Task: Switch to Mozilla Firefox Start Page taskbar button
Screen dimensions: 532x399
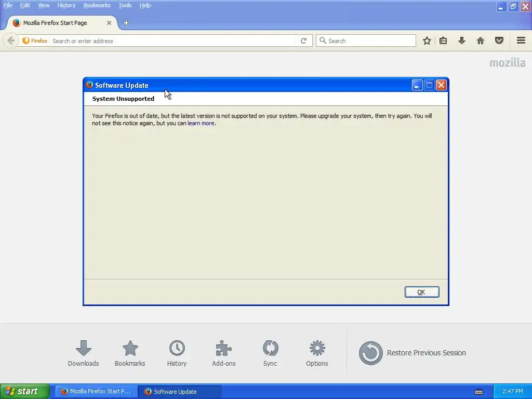Action: pos(96,392)
